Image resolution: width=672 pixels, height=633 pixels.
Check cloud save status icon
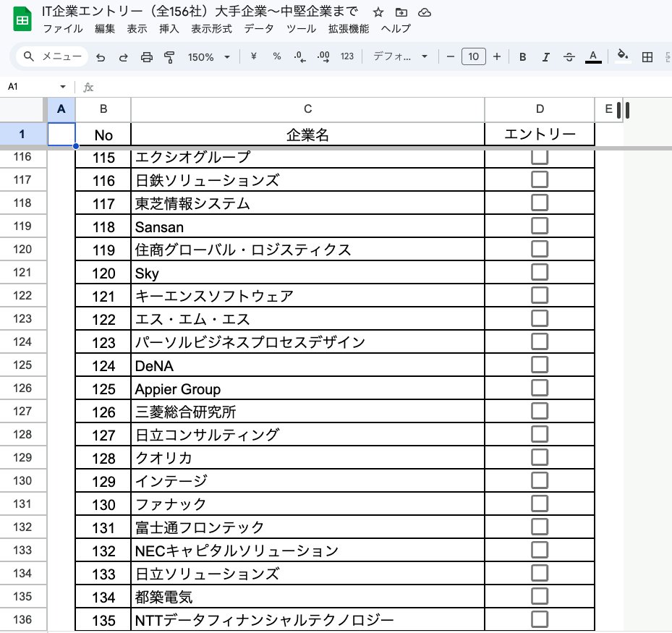click(425, 12)
